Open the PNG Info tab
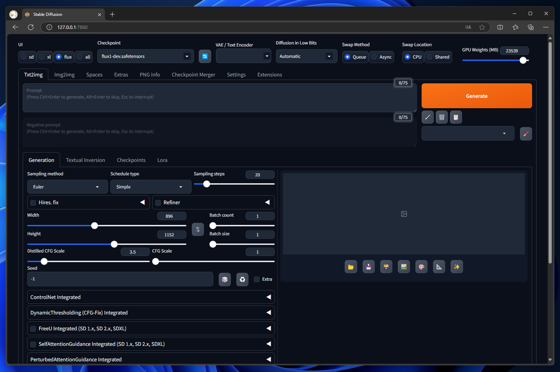 pos(150,75)
